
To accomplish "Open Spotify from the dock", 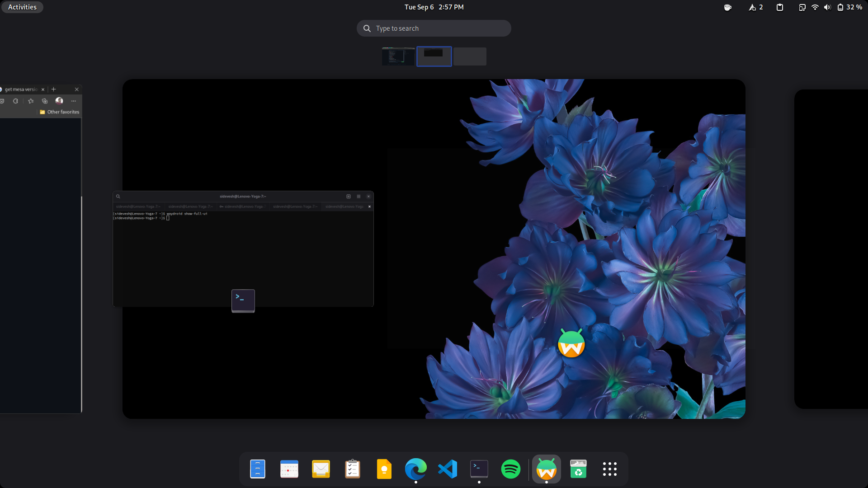I will pyautogui.click(x=511, y=469).
